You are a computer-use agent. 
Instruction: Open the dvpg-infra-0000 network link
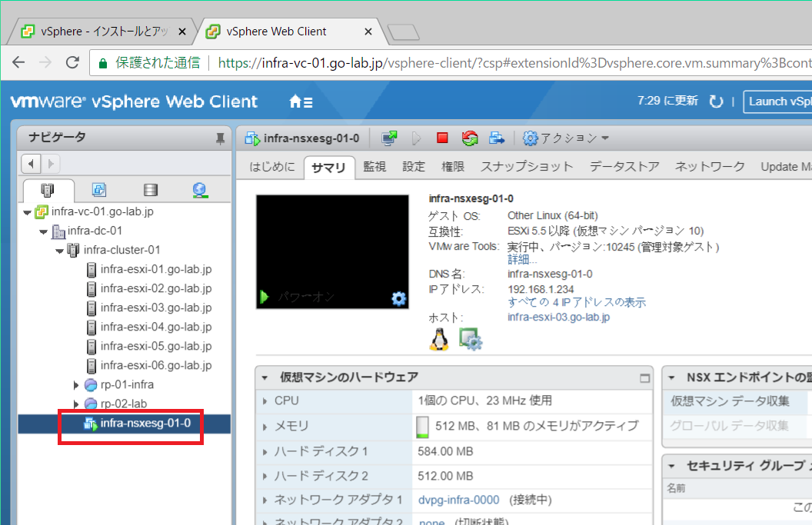459,500
